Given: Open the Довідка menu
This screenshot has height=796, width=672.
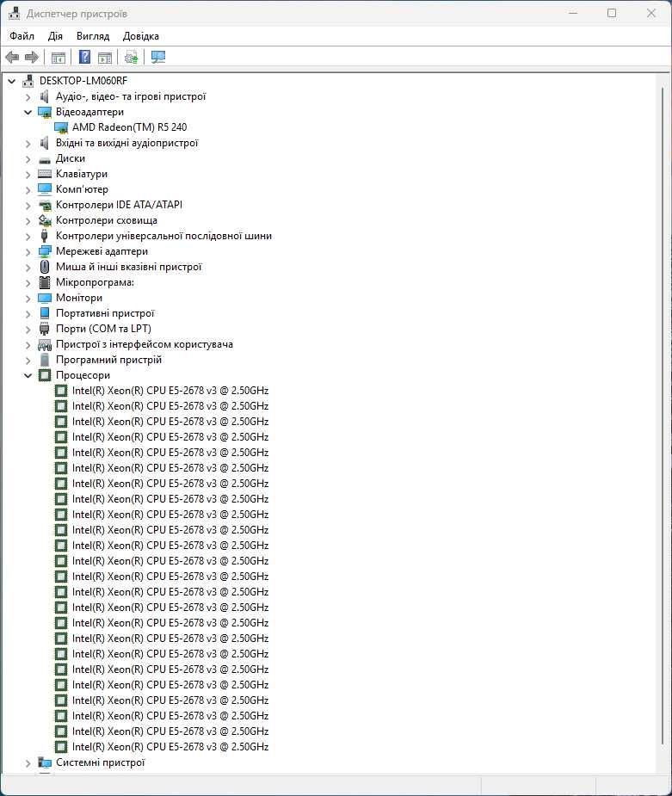Looking at the screenshot, I should (140, 36).
